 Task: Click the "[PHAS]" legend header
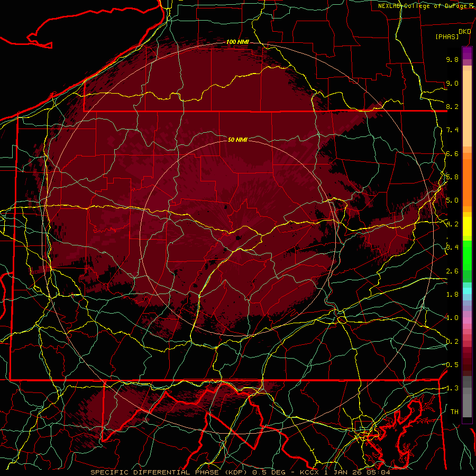[447, 36]
